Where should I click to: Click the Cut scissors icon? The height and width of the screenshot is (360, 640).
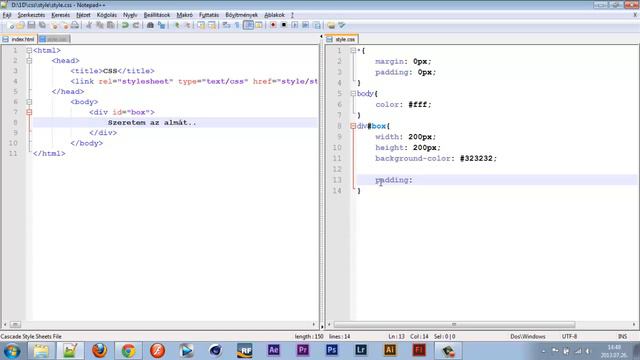click(x=89, y=25)
